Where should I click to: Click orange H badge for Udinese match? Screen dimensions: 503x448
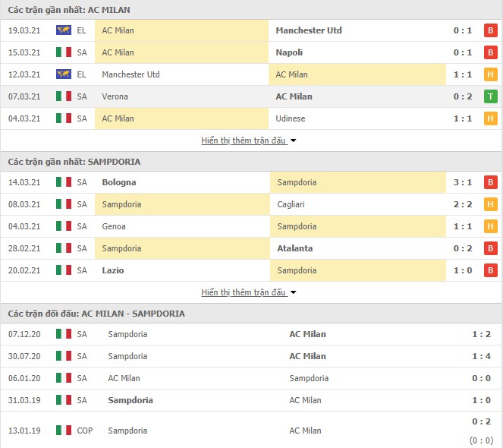pos(491,118)
